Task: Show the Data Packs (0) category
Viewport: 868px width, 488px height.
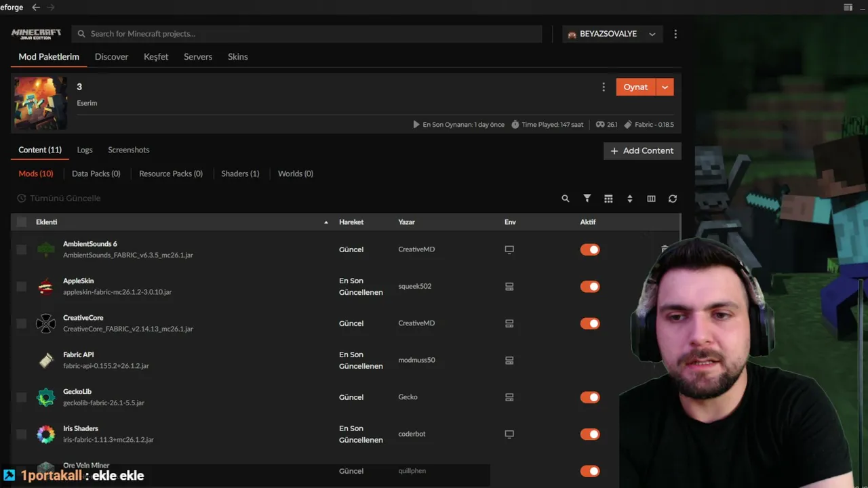Action: pyautogui.click(x=96, y=174)
